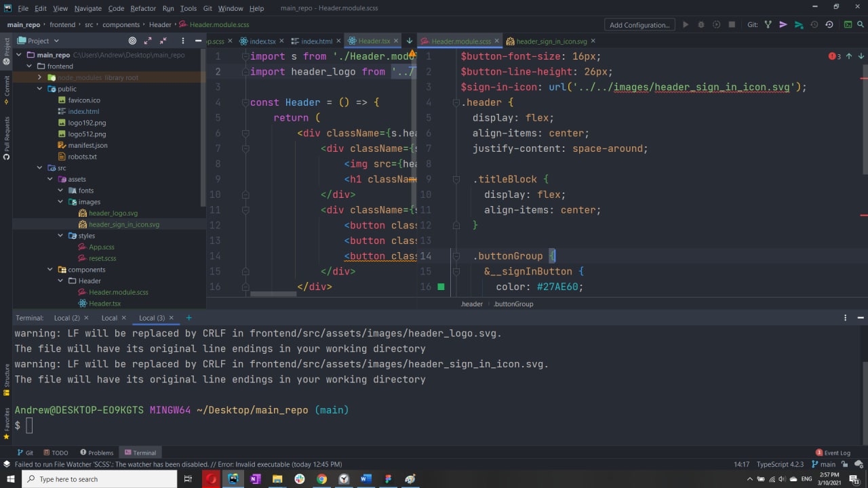Screen dimensions: 868x488
Task: Click the Stop square icon
Action: coord(732,25)
